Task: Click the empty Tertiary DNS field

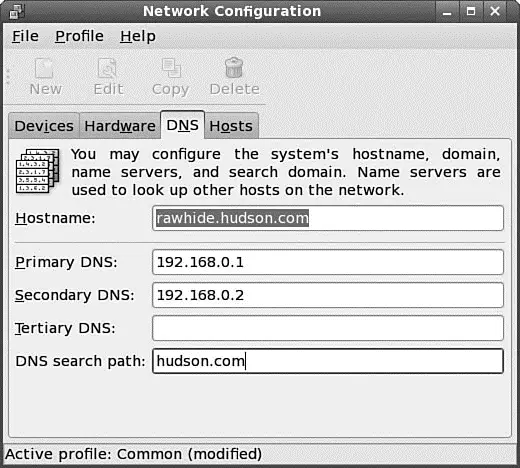Action: pyautogui.click(x=328, y=328)
